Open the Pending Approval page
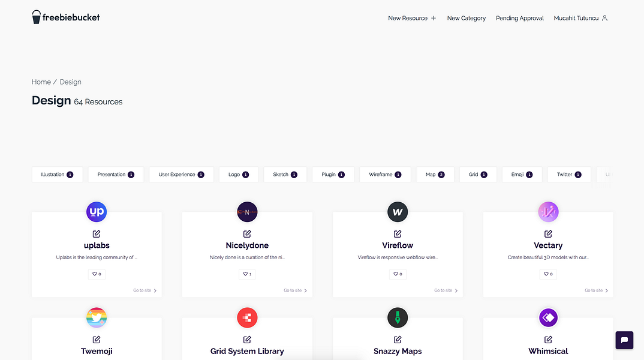 pyautogui.click(x=519, y=18)
